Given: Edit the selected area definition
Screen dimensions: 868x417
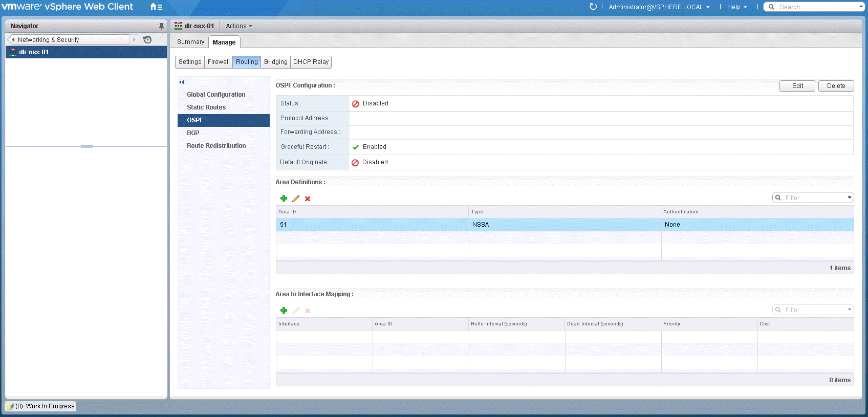Looking at the screenshot, I should pos(296,199).
